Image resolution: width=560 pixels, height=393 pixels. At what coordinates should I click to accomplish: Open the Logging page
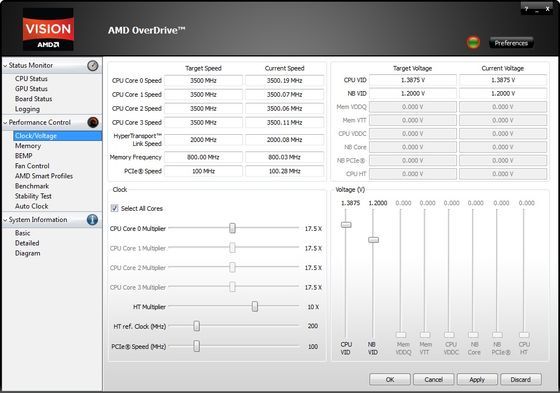[x=27, y=109]
